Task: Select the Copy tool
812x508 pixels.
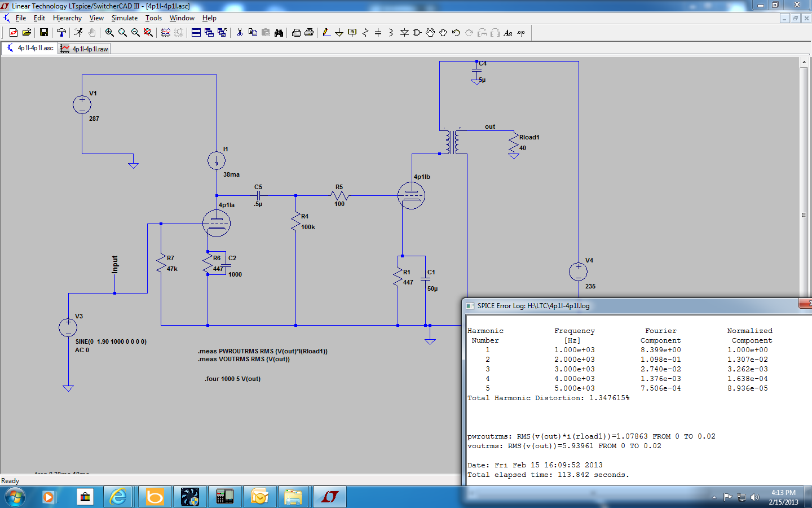Action: tap(253, 33)
